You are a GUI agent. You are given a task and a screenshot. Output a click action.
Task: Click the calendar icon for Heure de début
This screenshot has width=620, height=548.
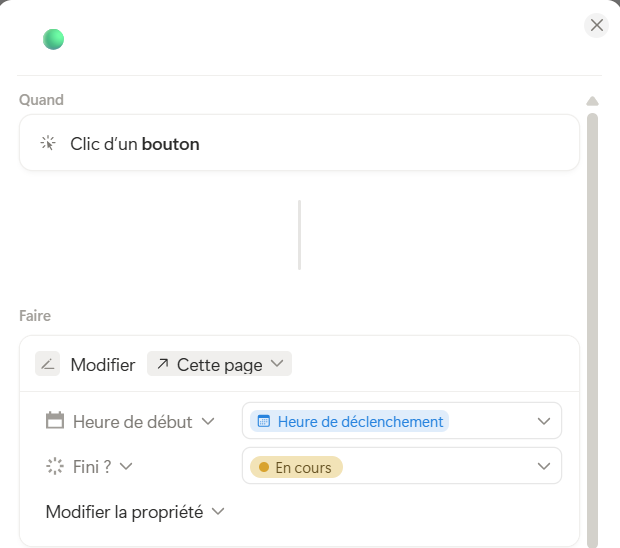(x=55, y=421)
